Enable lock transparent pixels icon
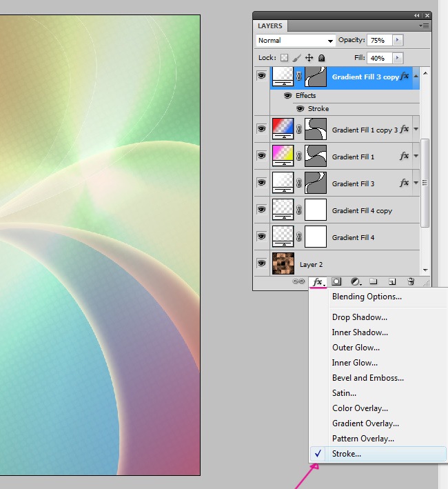Screen dimensions: 448x489 click(x=284, y=59)
